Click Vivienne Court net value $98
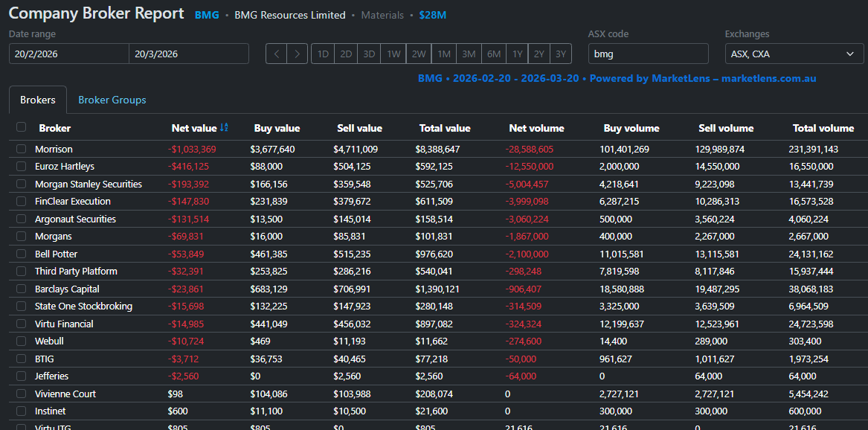 click(175, 394)
